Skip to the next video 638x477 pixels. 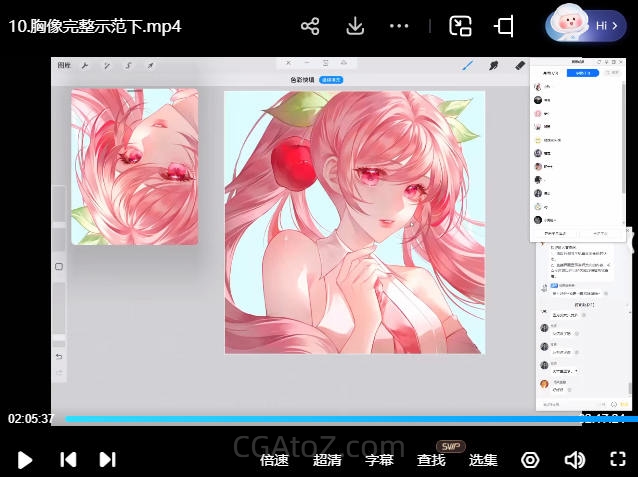coord(107,459)
